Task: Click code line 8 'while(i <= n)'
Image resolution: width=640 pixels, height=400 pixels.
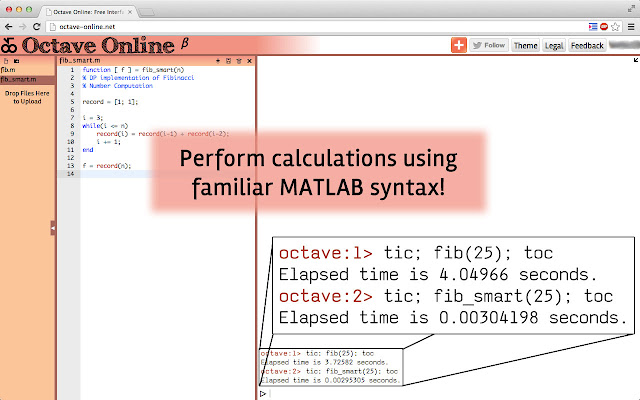Action: (x=105, y=126)
